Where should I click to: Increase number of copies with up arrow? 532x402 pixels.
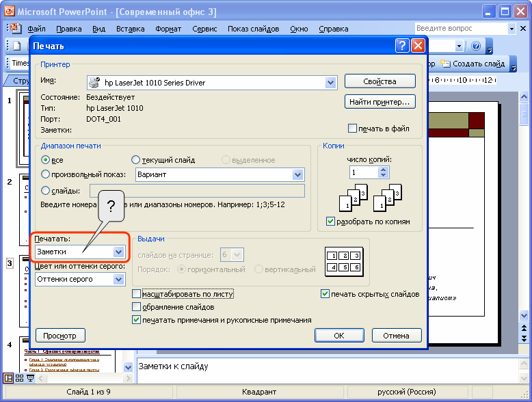tap(384, 170)
